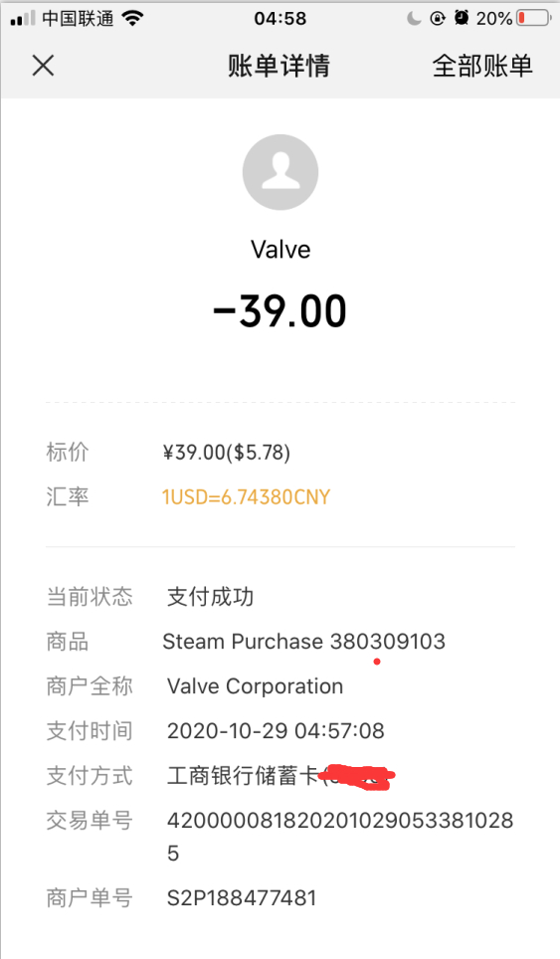Tap the -39.00 payment amount
560x959 pixels.
[280, 310]
